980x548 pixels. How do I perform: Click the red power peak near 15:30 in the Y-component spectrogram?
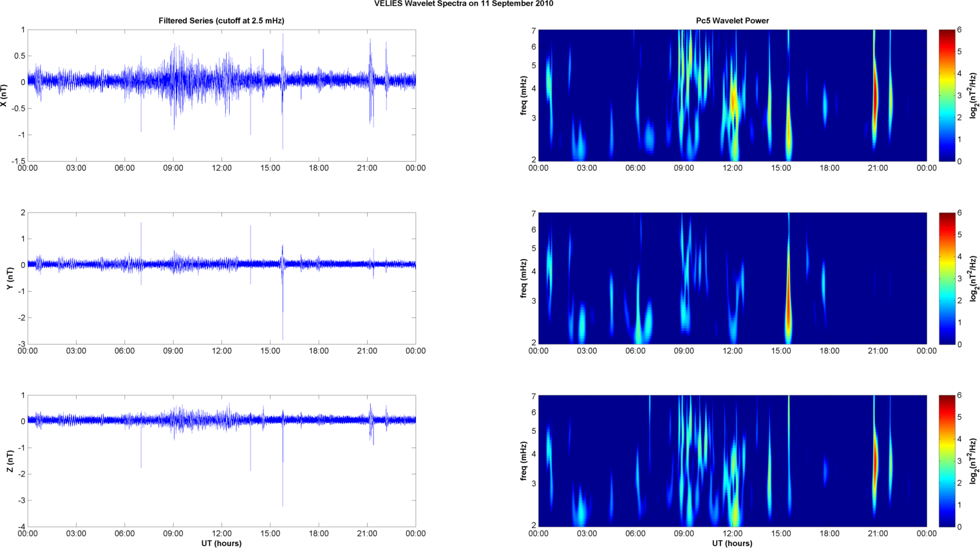click(x=789, y=296)
